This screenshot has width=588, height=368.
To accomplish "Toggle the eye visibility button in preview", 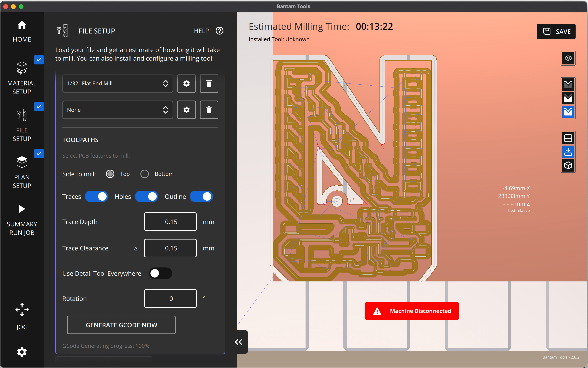I will [x=568, y=58].
